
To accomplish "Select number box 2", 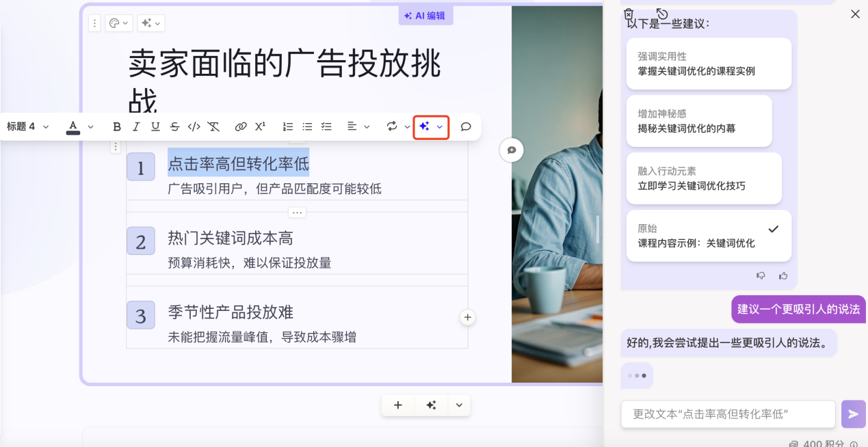I will click(x=141, y=241).
